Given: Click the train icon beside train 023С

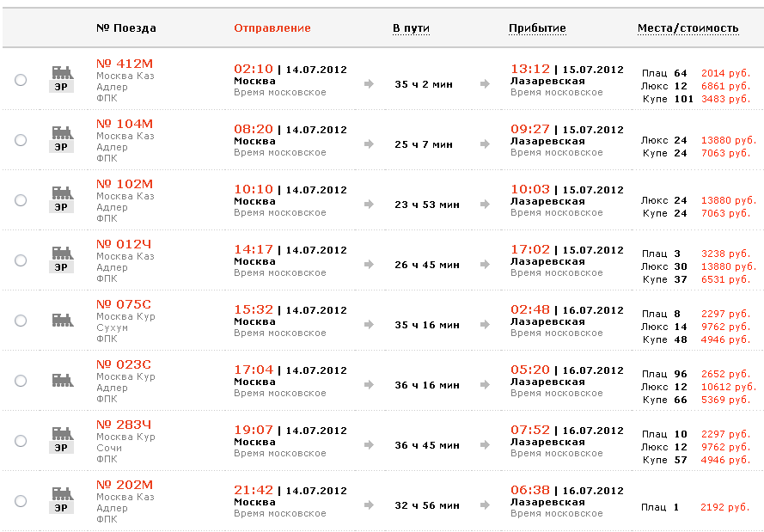Looking at the screenshot, I should [62, 380].
